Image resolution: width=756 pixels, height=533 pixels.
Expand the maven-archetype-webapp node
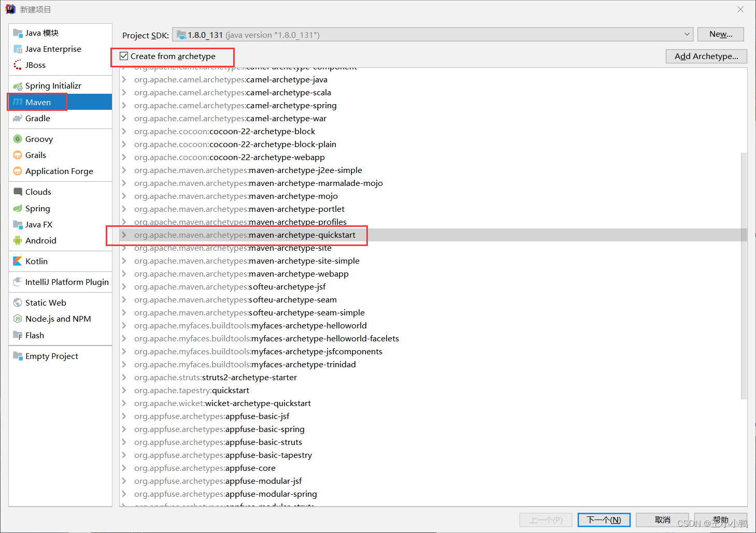coord(124,273)
